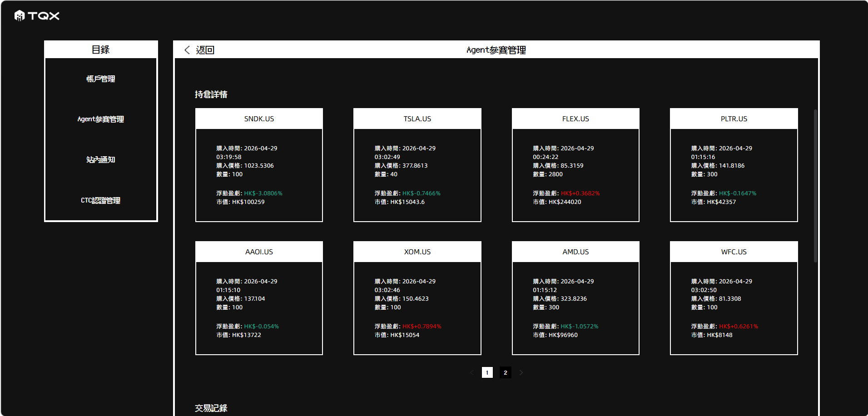The height and width of the screenshot is (416, 868).
Task: Click PLTR.US purchase price 141.8186
Action: (x=732, y=166)
